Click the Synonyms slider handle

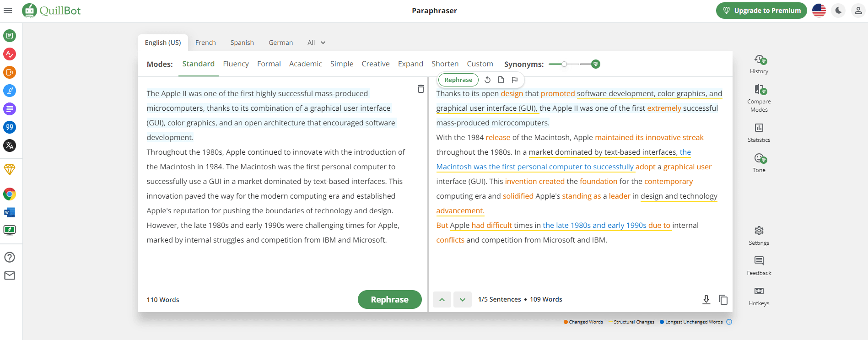[x=564, y=64]
